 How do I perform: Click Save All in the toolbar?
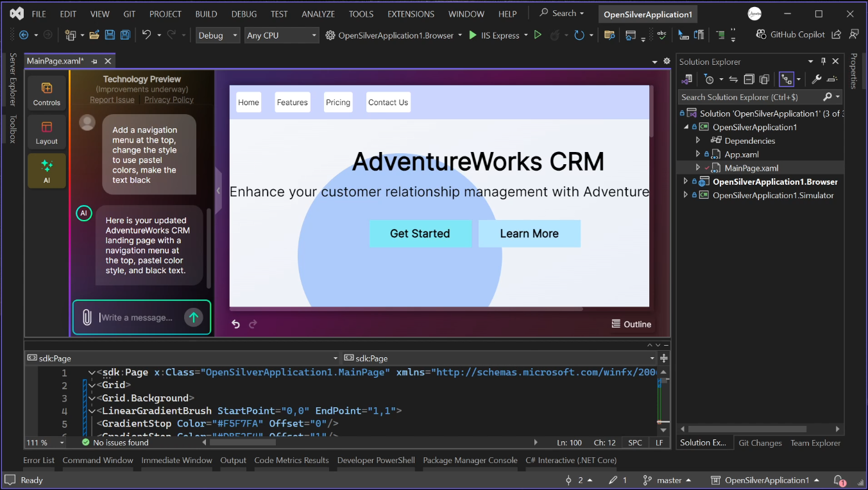point(125,35)
